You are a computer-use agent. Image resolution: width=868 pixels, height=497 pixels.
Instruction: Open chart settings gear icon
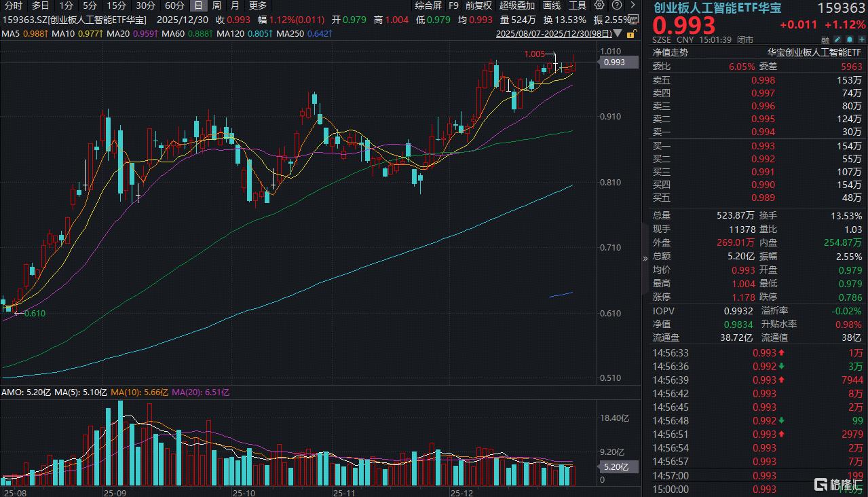599,5
